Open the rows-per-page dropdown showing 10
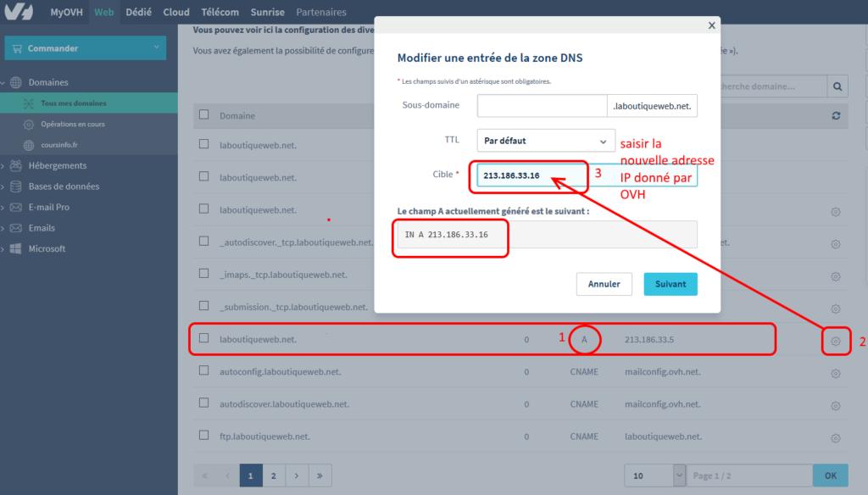The width and height of the screenshot is (868, 495). click(x=655, y=476)
